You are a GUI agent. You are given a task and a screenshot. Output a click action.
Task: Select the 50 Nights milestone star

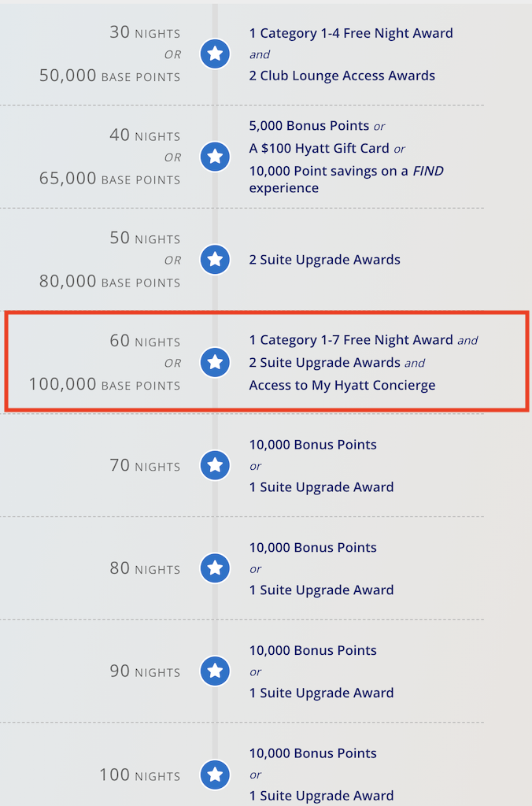(215, 259)
